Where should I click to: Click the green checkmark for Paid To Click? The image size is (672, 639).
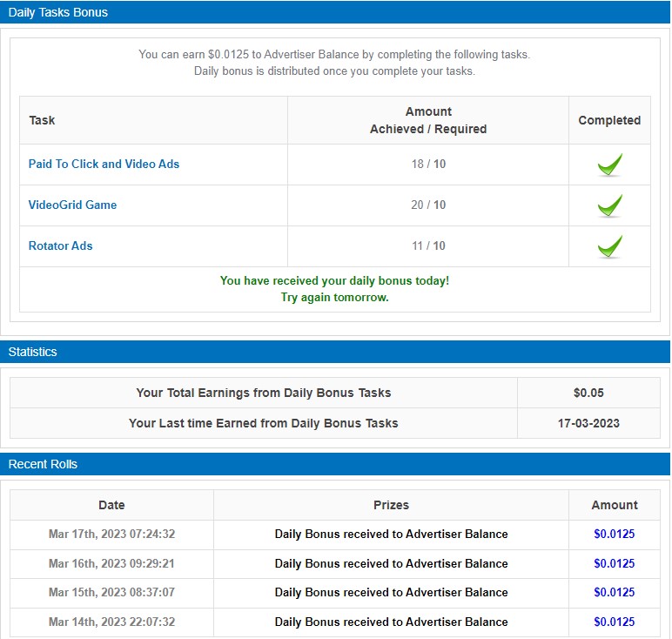[x=609, y=165]
